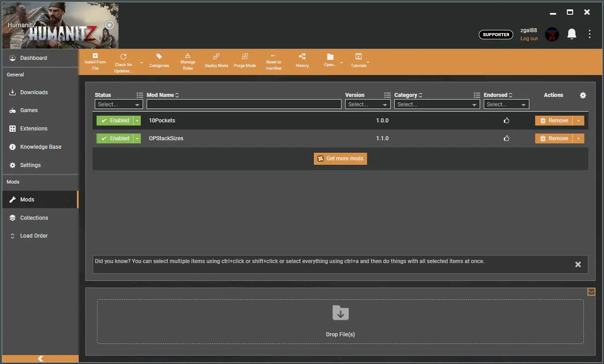Open the notifications bell

pyautogui.click(x=572, y=34)
